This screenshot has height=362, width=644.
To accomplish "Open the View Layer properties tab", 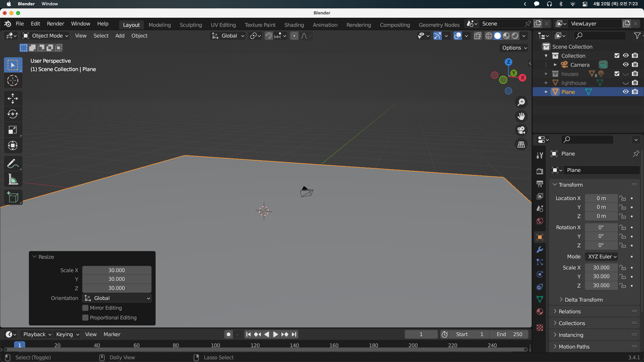I will (x=540, y=196).
